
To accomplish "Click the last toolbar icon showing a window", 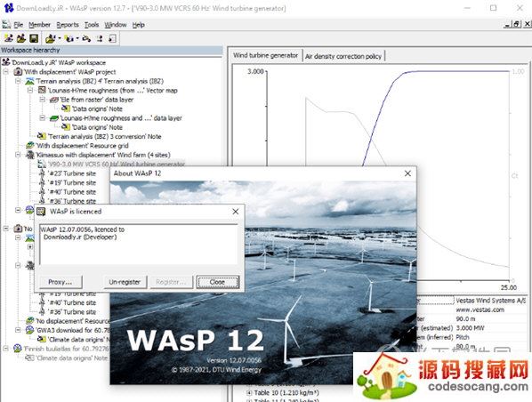I will tap(112, 38).
